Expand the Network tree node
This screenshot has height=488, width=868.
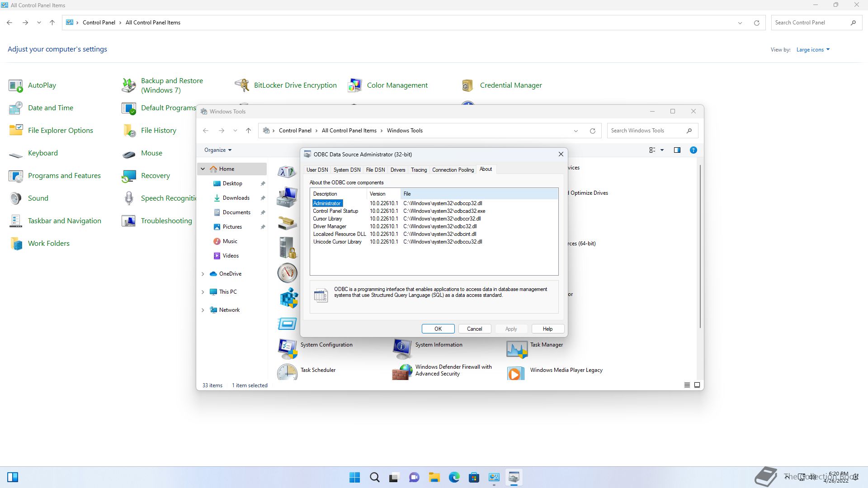pos(203,310)
